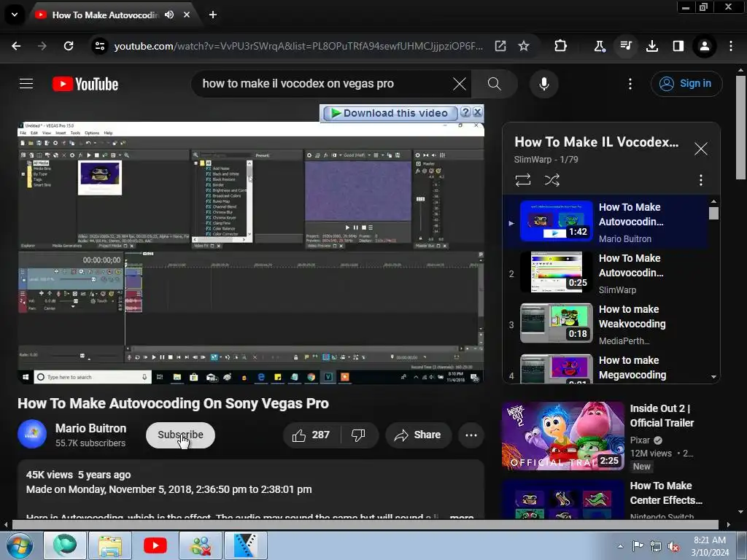Image resolution: width=747 pixels, height=560 pixels.
Task: Close the How To Make Autovocoding tab
Action: click(x=187, y=15)
